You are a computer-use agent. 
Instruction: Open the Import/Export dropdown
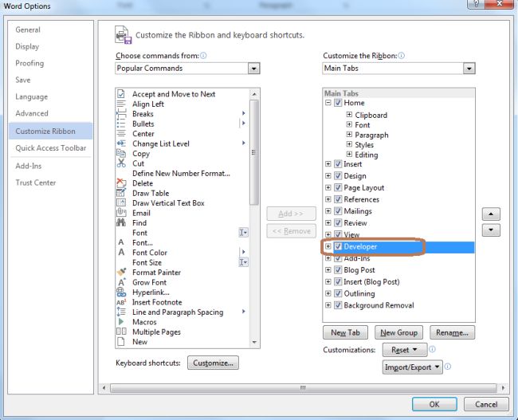412,367
